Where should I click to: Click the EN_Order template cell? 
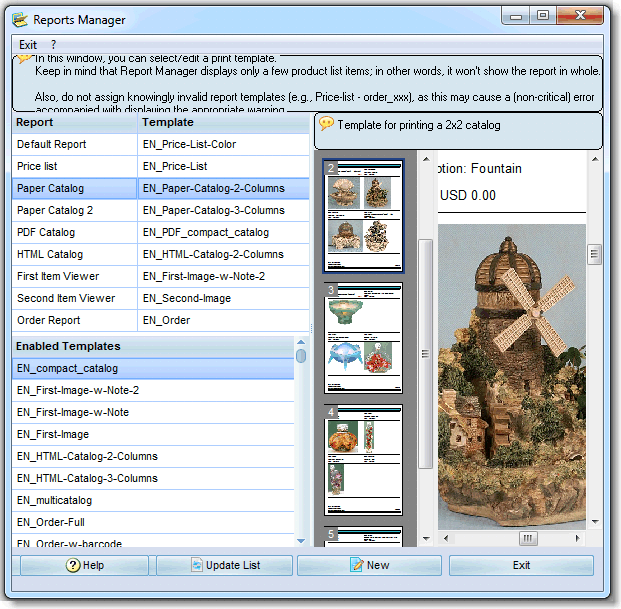[223, 320]
